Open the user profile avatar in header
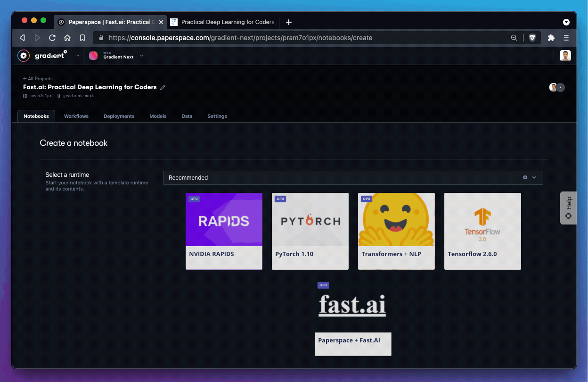This screenshot has width=588, height=382. click(x=565, y=56)
